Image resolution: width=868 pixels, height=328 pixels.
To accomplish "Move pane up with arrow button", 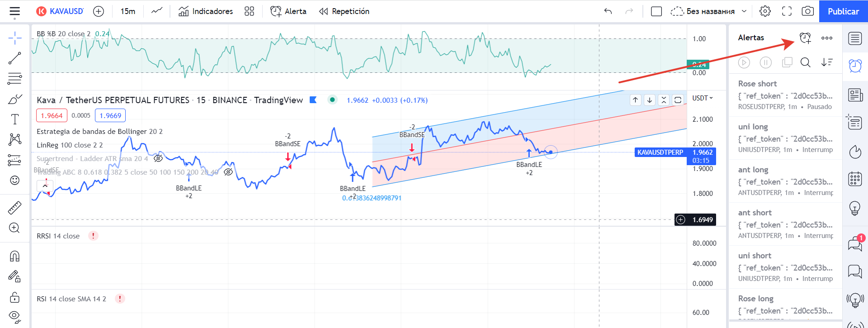I will [636, 100].
